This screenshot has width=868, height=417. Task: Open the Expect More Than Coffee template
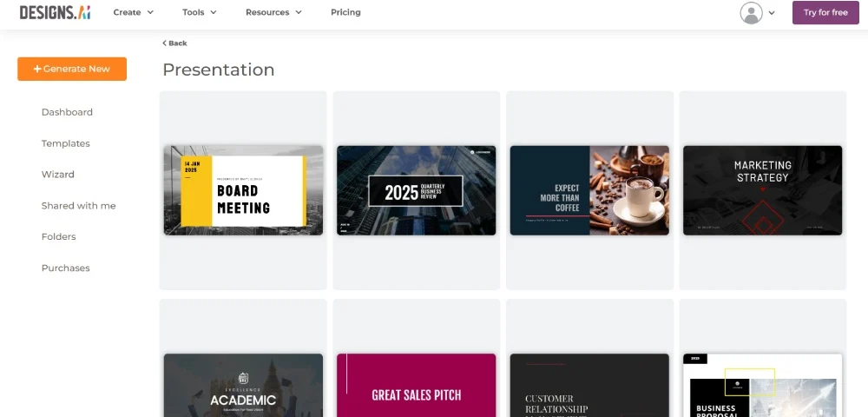pos(589,190)
